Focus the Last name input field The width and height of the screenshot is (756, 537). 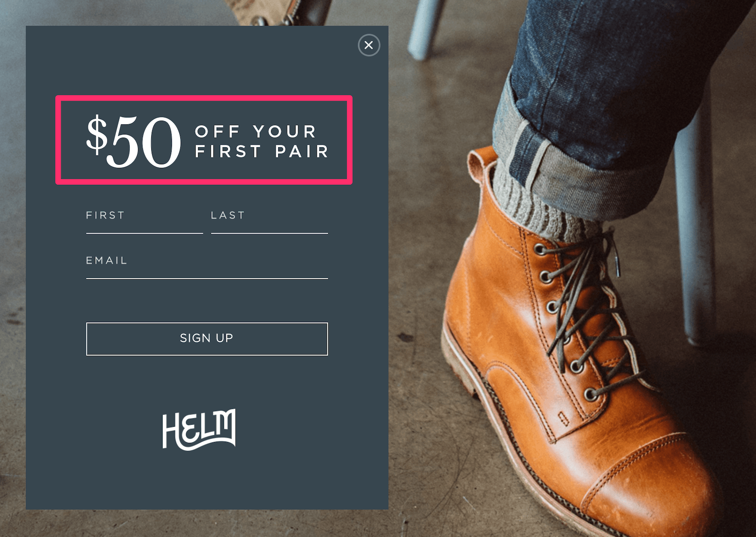pyautogui.click(x=269, y=221)
